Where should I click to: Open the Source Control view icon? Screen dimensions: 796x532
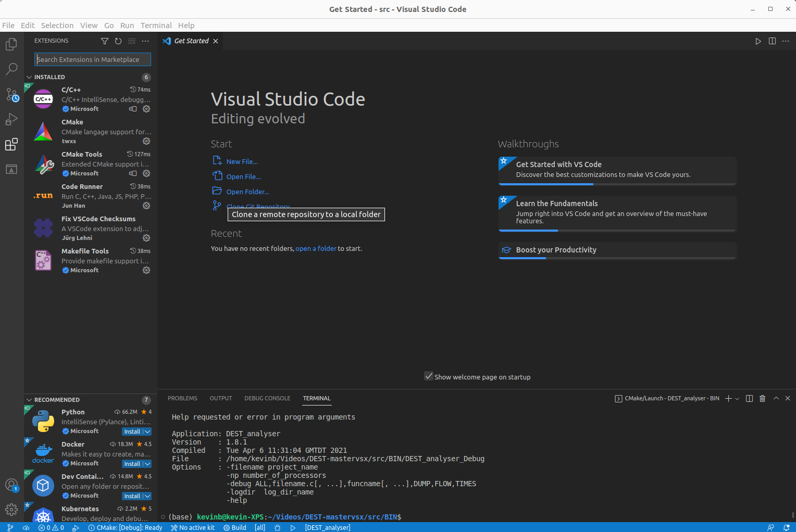pyautogui.click(x=11, y=94)
